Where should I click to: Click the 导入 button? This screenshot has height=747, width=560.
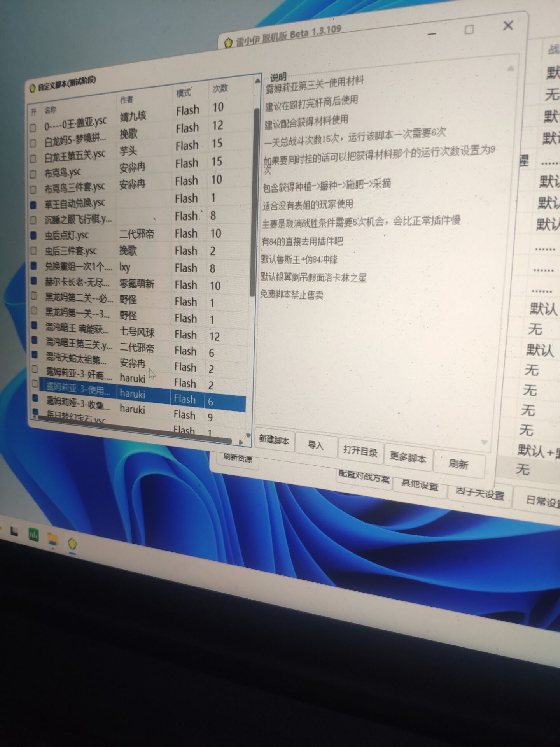pyautogui.click(x=315, y=445)
